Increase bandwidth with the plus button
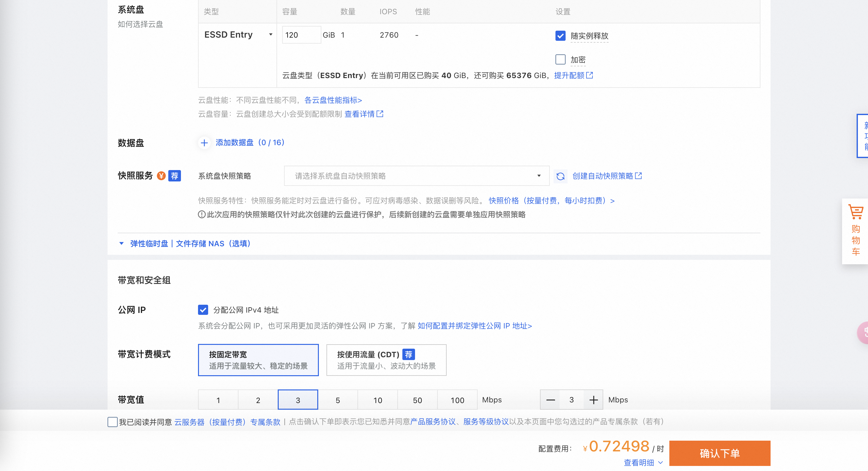This screenshot has width=868, height=471. pyautogui.click(x=593, y=400)
